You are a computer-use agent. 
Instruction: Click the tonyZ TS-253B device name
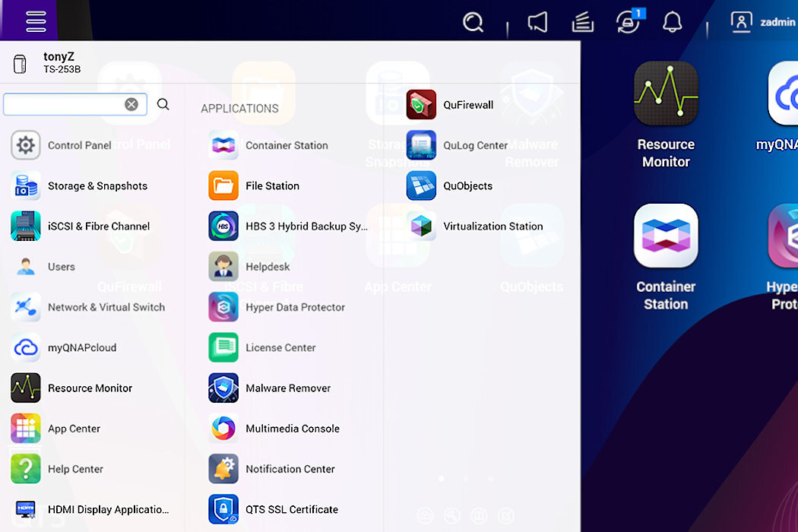pyautogui.click(x=62, y=62)
